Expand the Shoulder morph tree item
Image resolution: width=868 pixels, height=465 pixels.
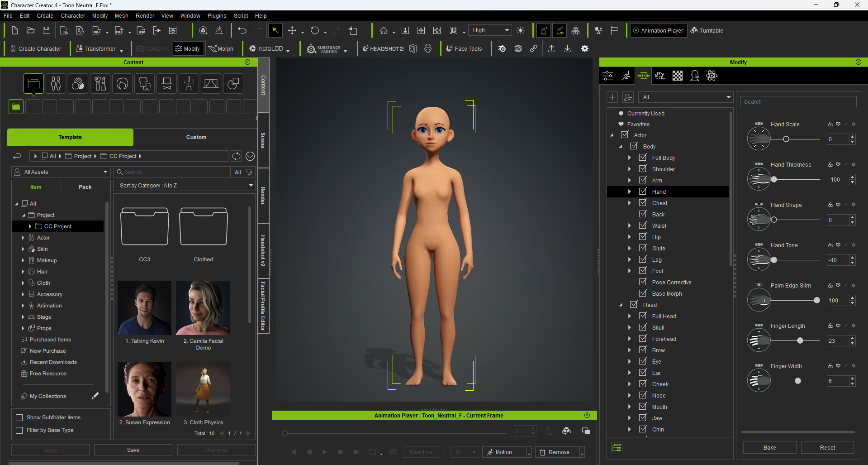tap(629, 169)
